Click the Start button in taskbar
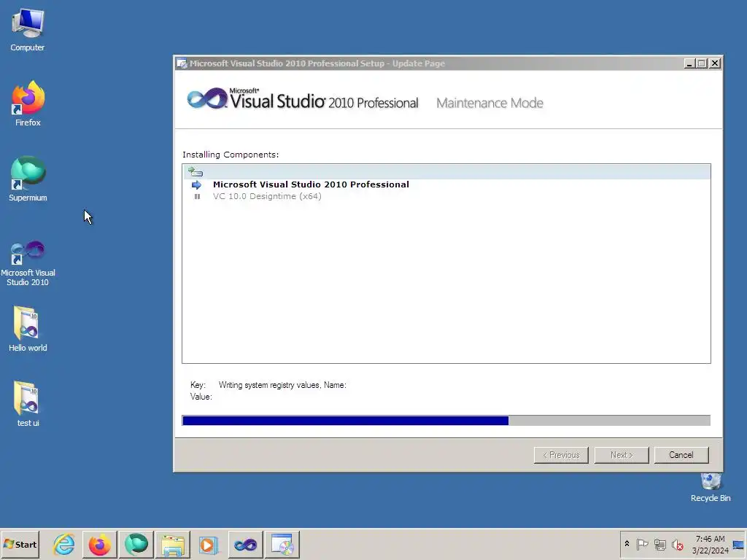 tap(20, 544)
